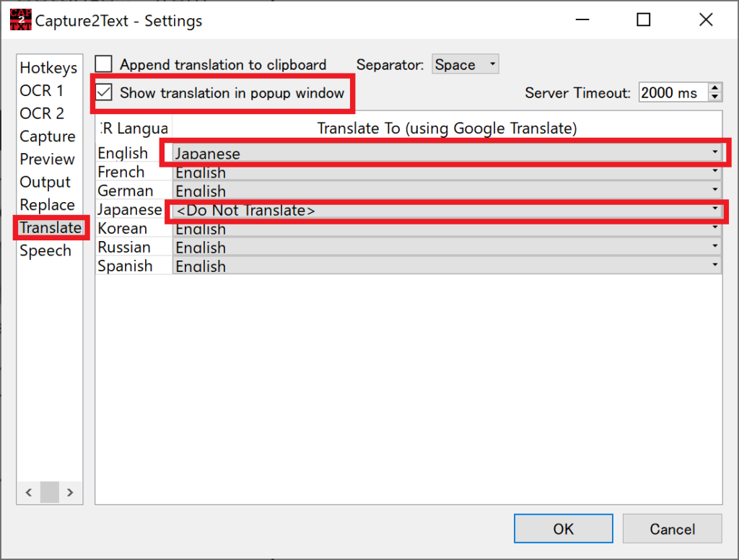This screenshot has height=560, width=739.
Task: Open the French translate-to dropdown
Action: tap(447, 172)
